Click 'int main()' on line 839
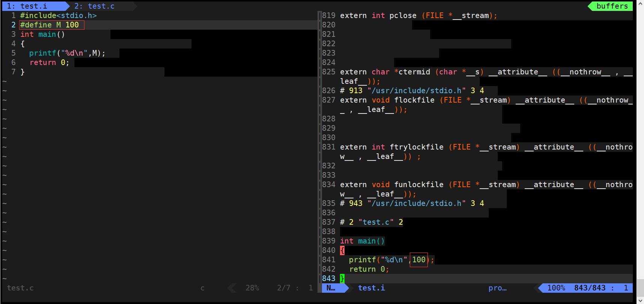 pyautogui.click(x=363, y=241)
